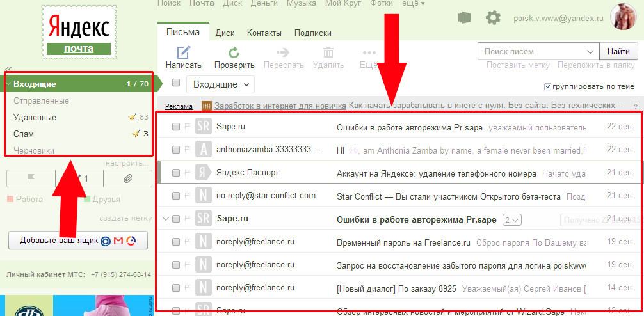Image resolution: width=644 pixels, height=316 pixels.
Task: Click the ad icon before Заработок в интернет
Action: point(207,106)
